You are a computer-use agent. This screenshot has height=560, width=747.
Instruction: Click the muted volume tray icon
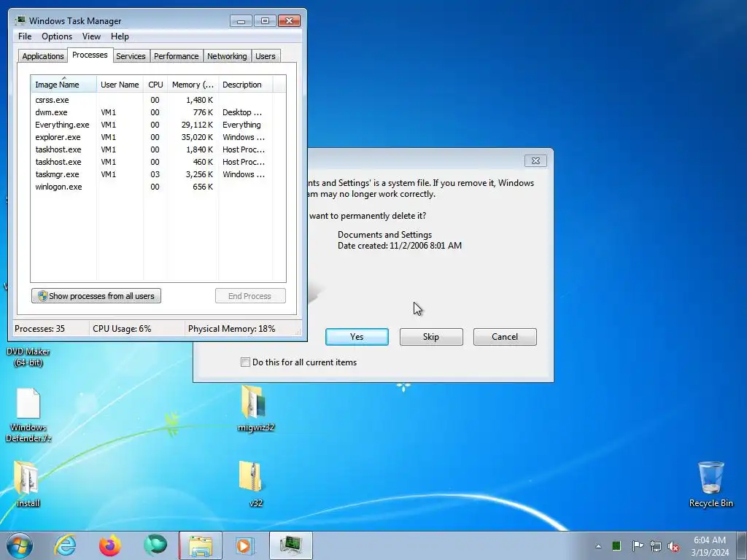(x=673, y=546)
